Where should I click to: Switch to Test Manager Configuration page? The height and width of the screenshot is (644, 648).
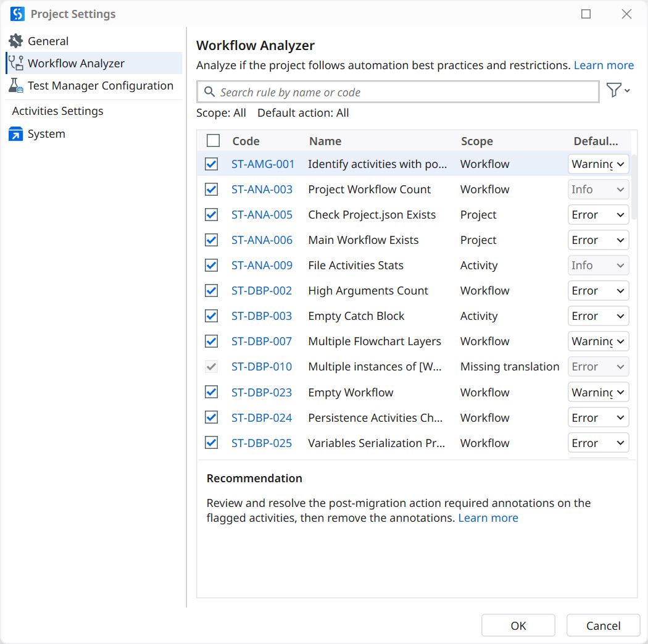click(x=100, y=86)
